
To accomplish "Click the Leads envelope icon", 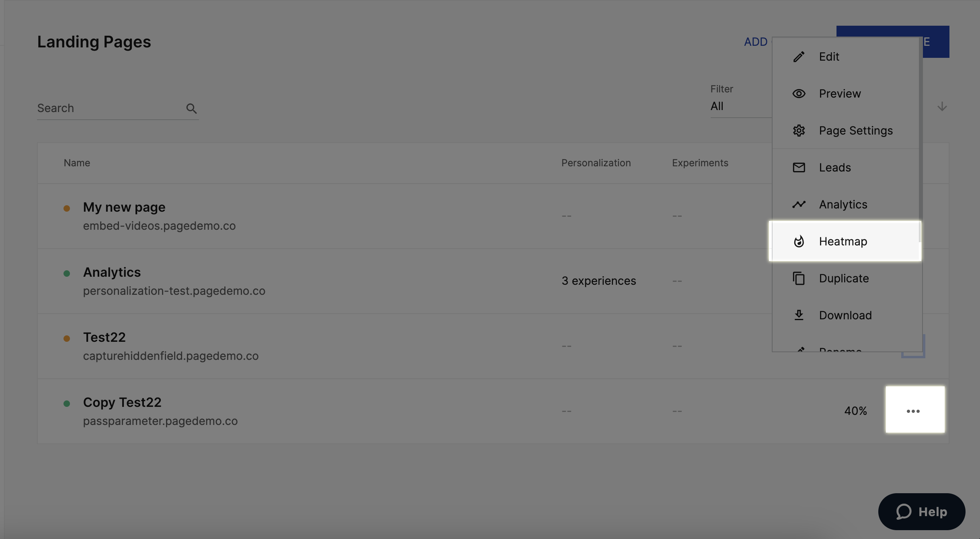I will pyautogui.click(x=799, y=167).
